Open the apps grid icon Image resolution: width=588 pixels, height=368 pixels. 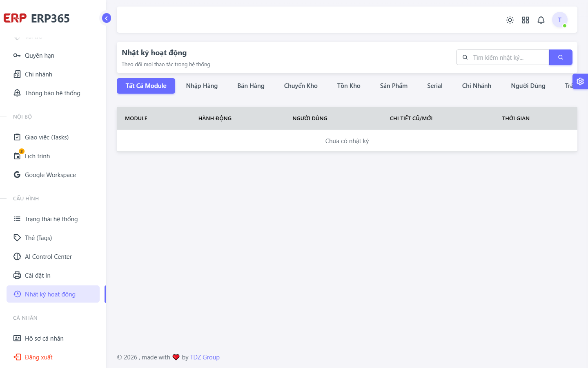[526, 20]
